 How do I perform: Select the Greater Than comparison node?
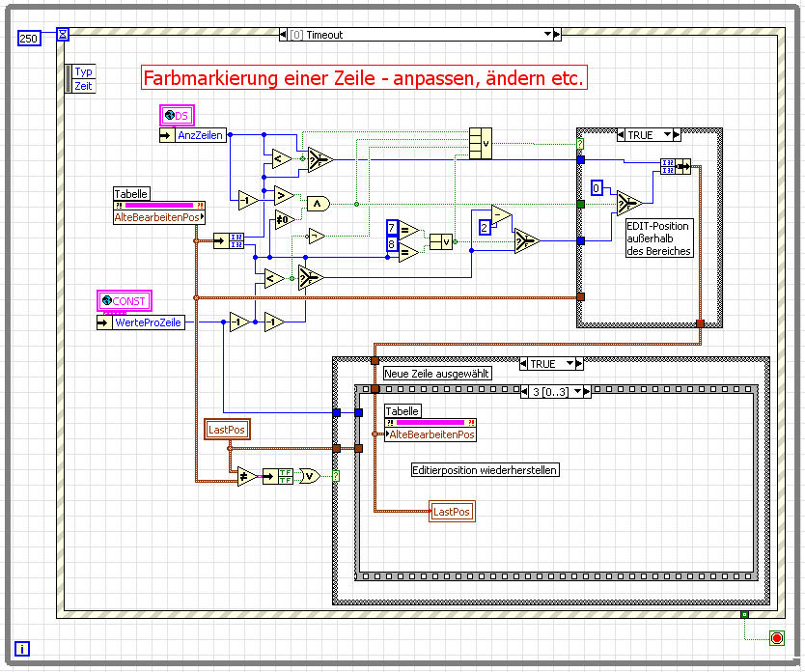284,195
